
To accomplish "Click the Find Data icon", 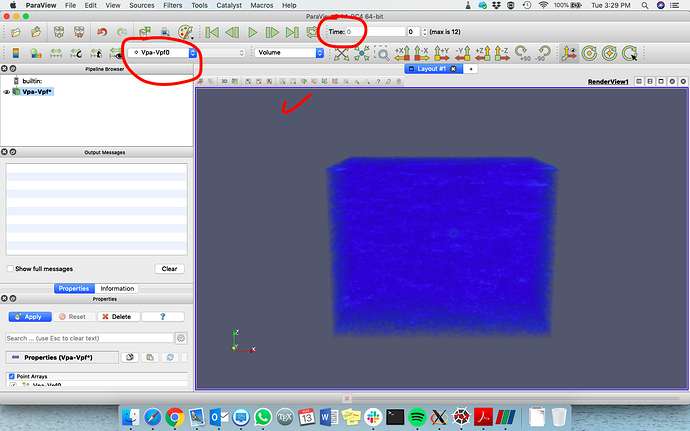I will [x=165, y=32].
